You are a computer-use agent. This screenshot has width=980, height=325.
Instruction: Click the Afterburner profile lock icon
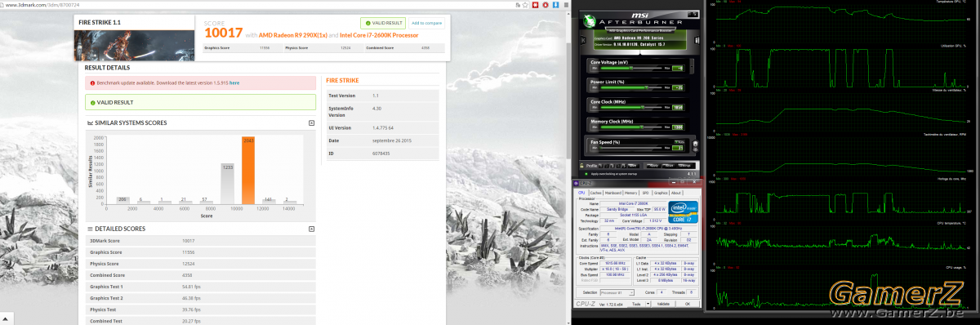[x=581, y=166]
